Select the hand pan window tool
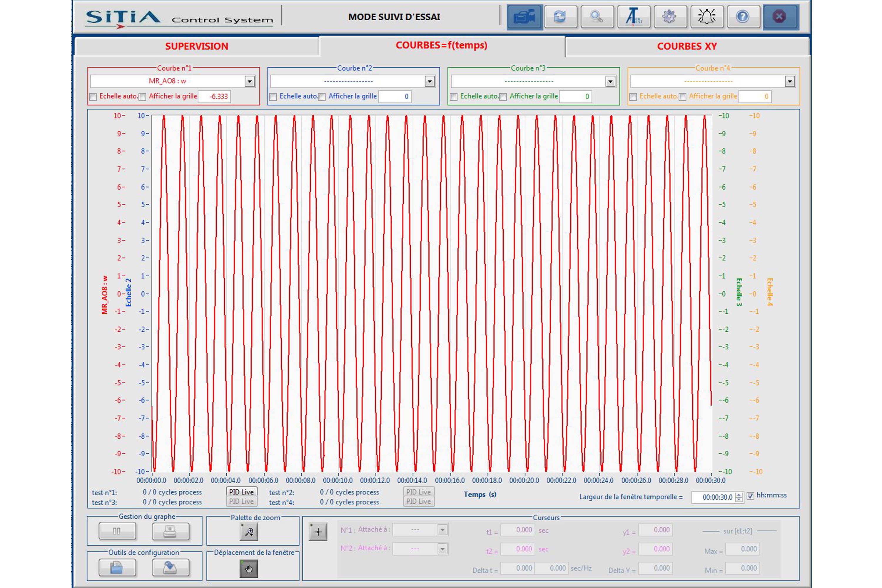This screenshot has height=588, width=882. (249, 569)
